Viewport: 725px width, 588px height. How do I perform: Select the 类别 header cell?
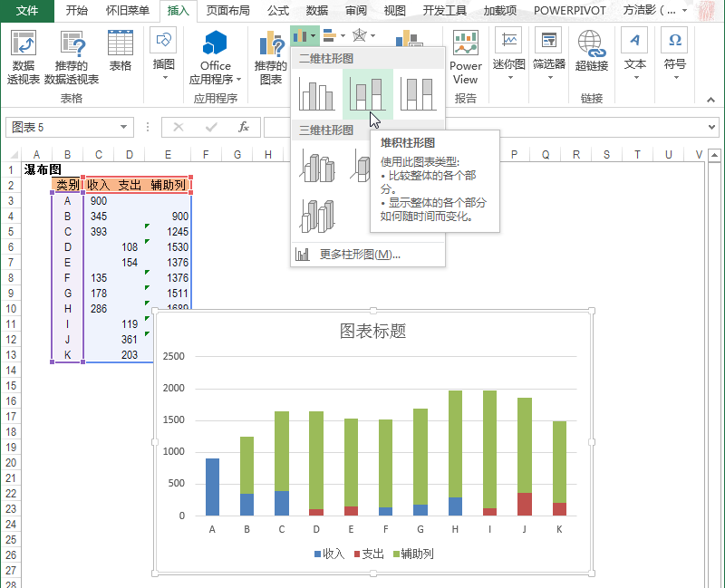(x=67, y=185)
